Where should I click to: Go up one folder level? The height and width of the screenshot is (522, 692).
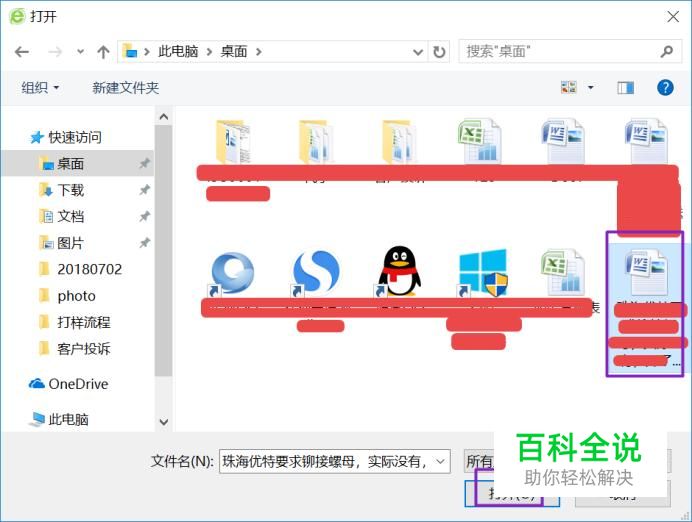103,52
